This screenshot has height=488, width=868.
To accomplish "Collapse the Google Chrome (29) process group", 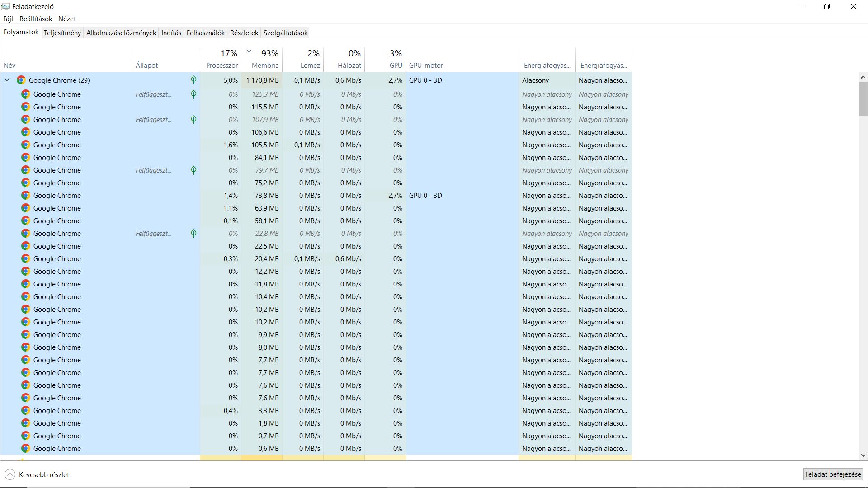I will click(7, 80).
